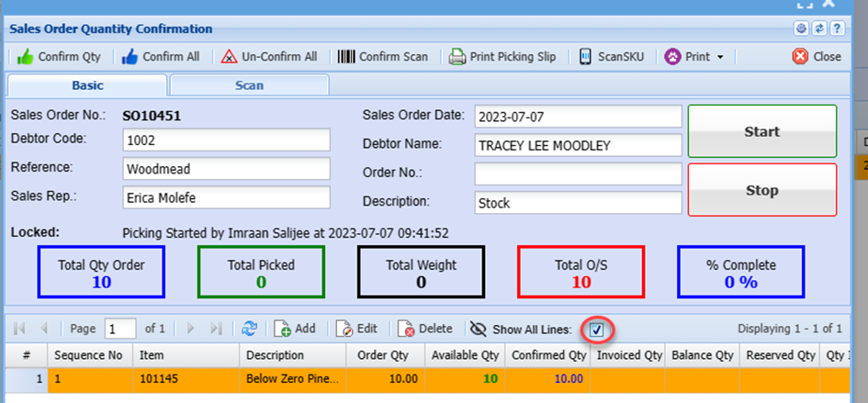Sort by Reserved Qty column header
This screenshot has width=868, height=403.
point(780,355)
